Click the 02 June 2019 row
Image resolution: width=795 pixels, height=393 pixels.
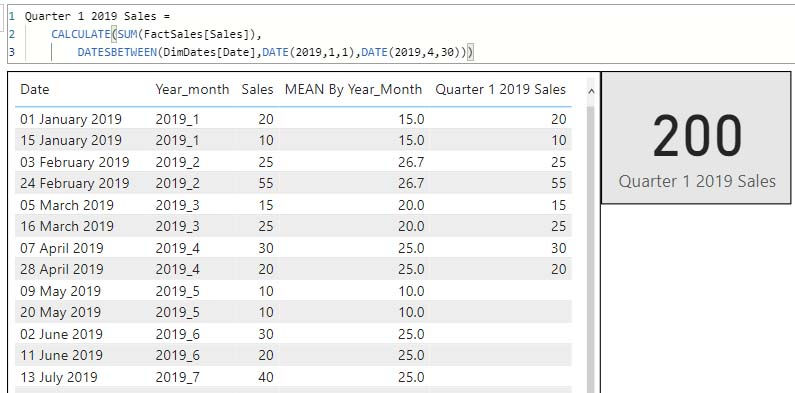(x=294, y=334)
